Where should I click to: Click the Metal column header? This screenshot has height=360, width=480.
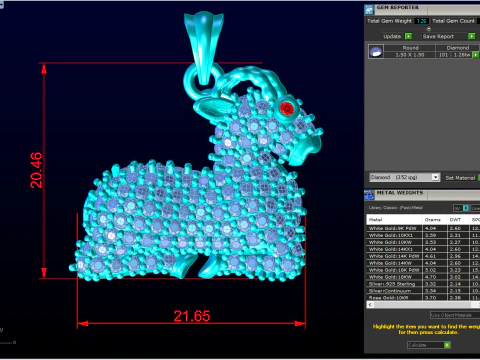(394, 220)
